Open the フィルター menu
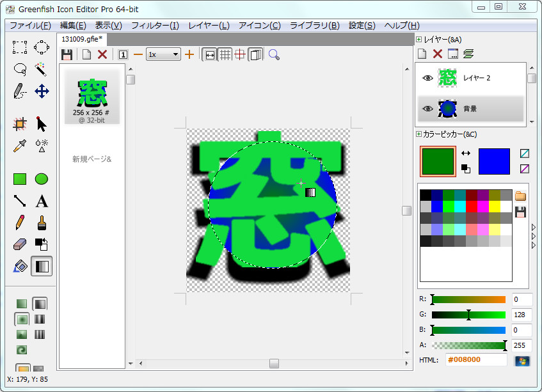Viewport: 542px width, 392px height. (x=155, y=26)
